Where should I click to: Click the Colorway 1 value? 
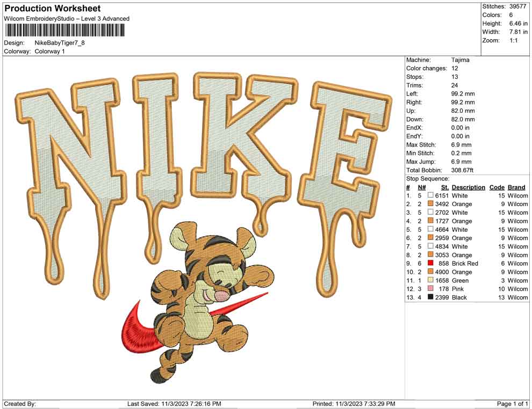(49, 52)
